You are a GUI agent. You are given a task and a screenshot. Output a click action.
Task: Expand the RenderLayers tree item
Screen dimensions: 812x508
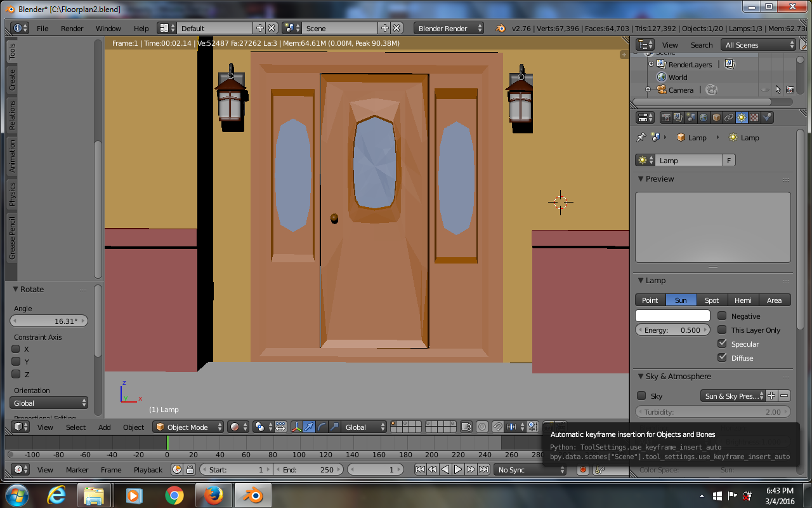click(651, 64)
